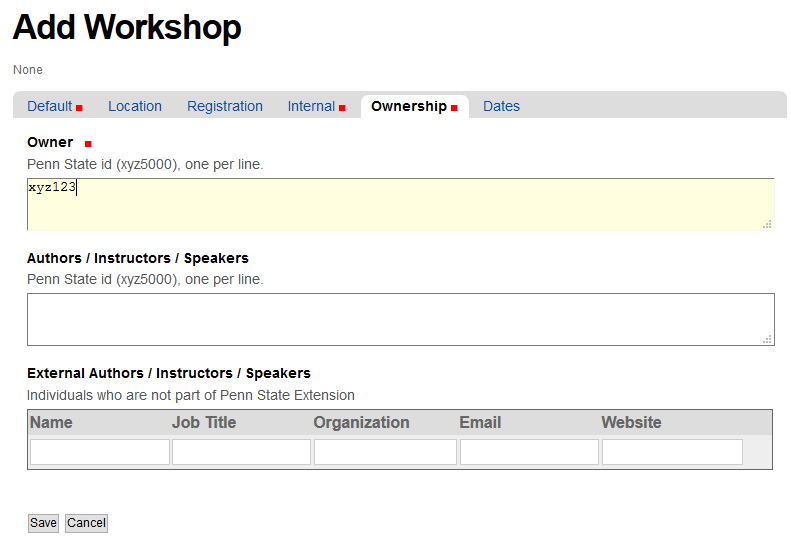Viewport: 791px width, 550px height.
Task: Click the Owner text area
Action: click(x=400, y=204)
